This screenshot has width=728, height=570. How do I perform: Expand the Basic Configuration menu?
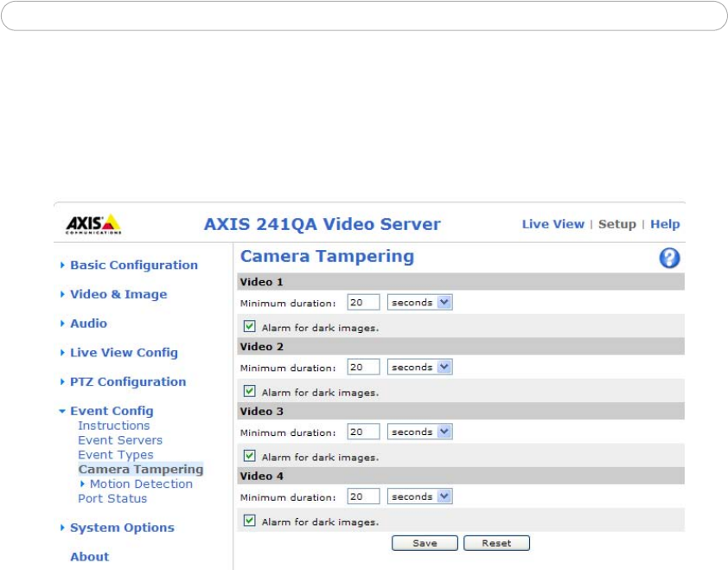click(133, 266)
